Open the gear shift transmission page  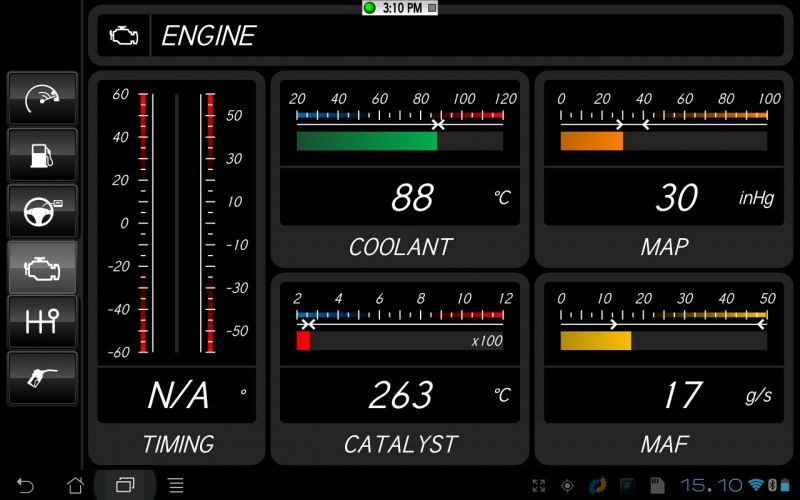pos(42,322)
